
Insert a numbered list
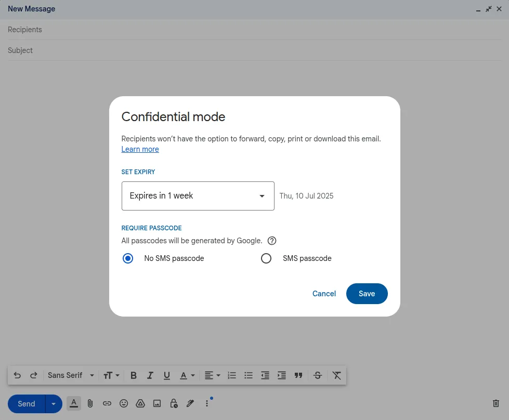232,375
